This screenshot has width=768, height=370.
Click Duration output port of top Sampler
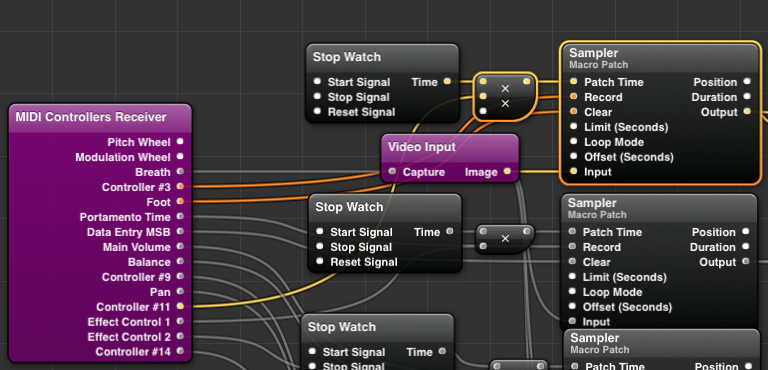[x=747, y=97]
